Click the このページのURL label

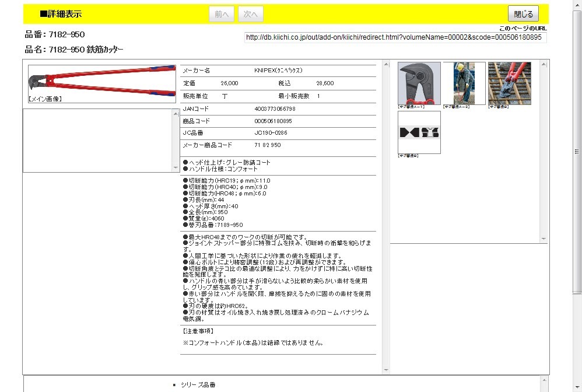pos(523,28)
